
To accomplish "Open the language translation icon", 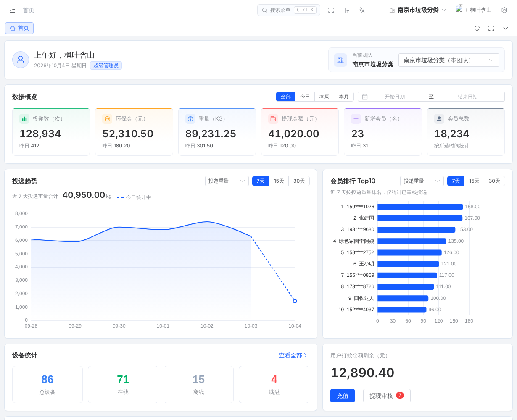I will tap(361, 10).
